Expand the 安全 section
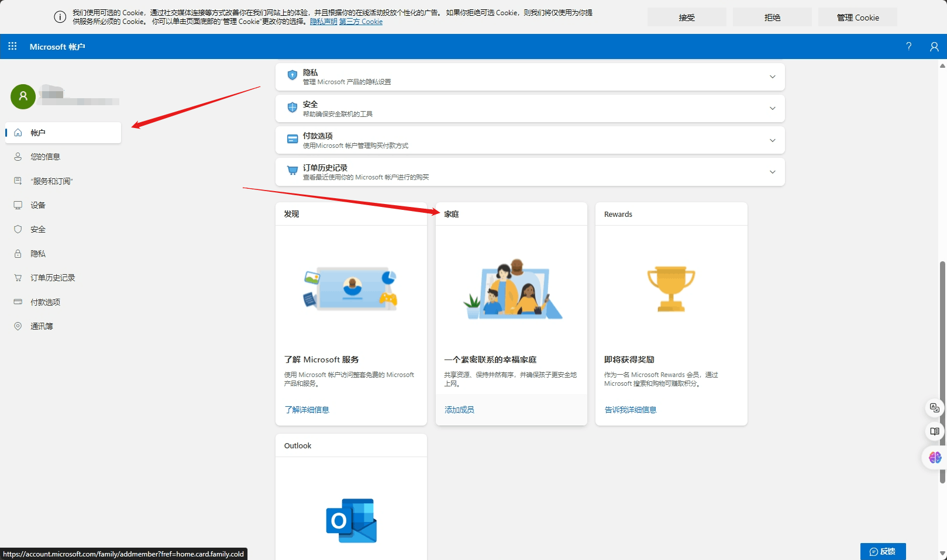 [x=772, y=108]
